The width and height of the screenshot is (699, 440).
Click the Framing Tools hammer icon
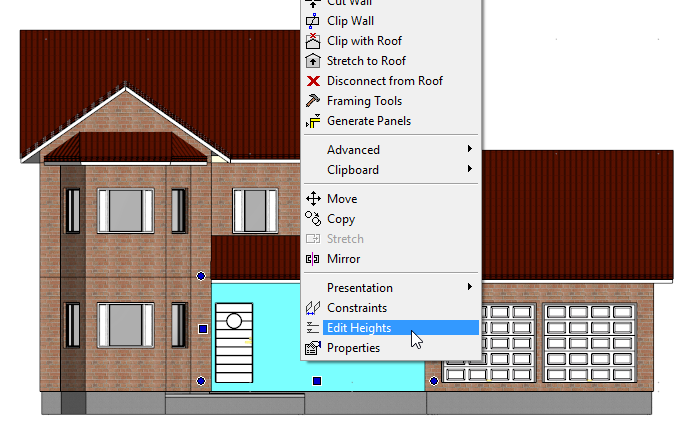point(313,101)
